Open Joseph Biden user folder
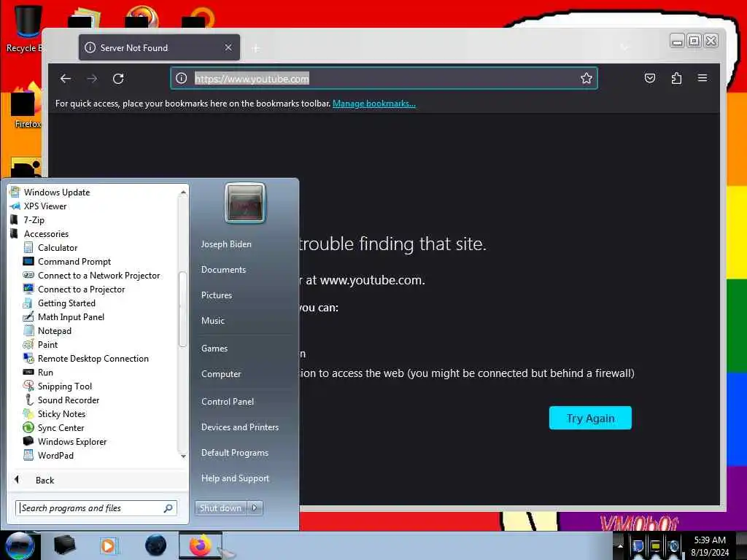Screen dimensions: 747x560 (226, 244)
